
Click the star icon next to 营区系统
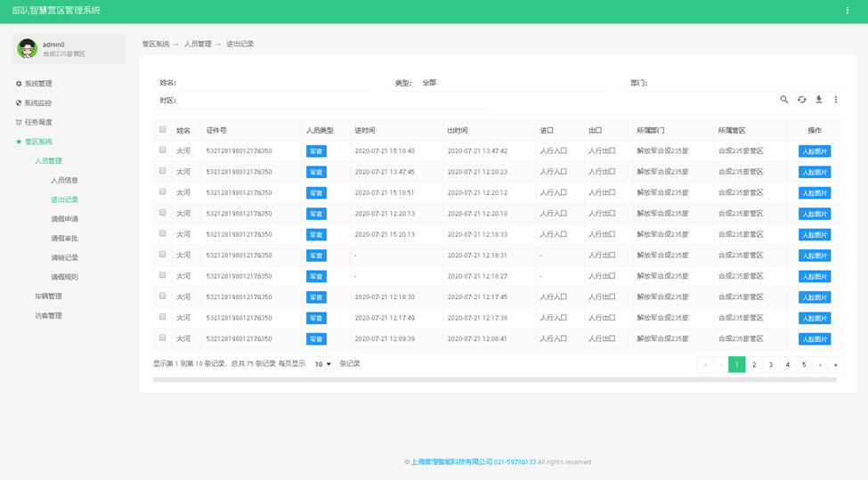19,142
